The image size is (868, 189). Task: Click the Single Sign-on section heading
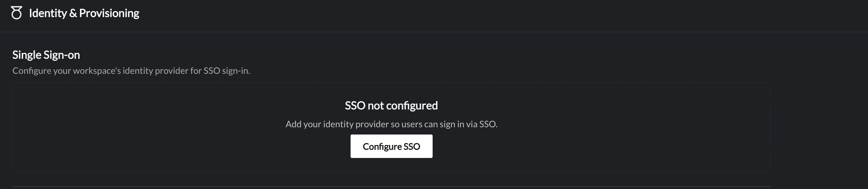46,55
